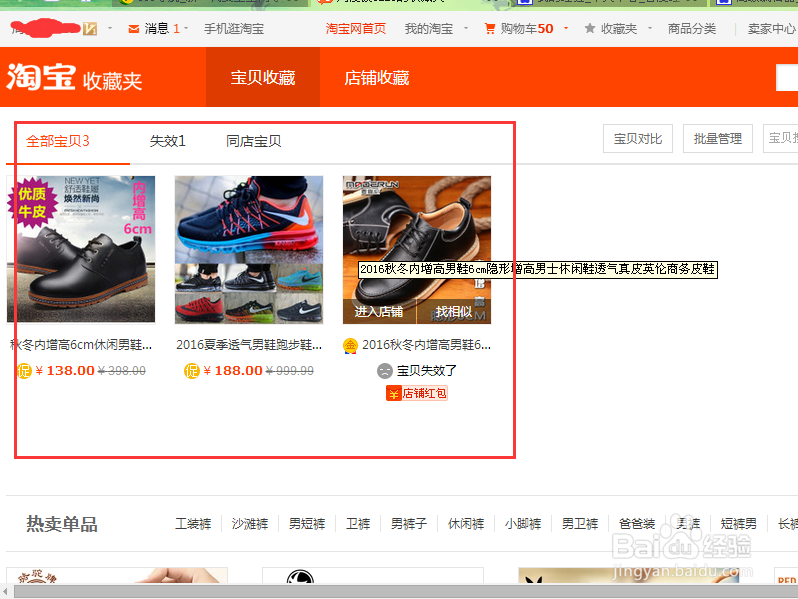Screen dimensions: 798x599
Task: Click the price ¥138.00
Action: pos(65,370)
